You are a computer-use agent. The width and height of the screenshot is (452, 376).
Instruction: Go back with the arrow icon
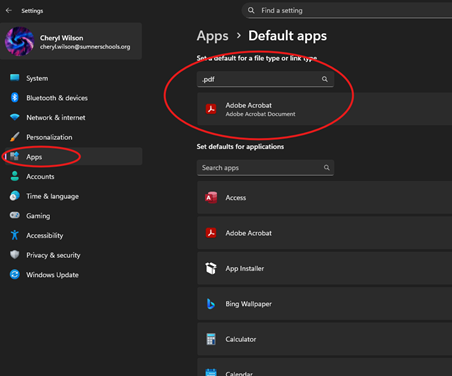[x=9, y=11]
